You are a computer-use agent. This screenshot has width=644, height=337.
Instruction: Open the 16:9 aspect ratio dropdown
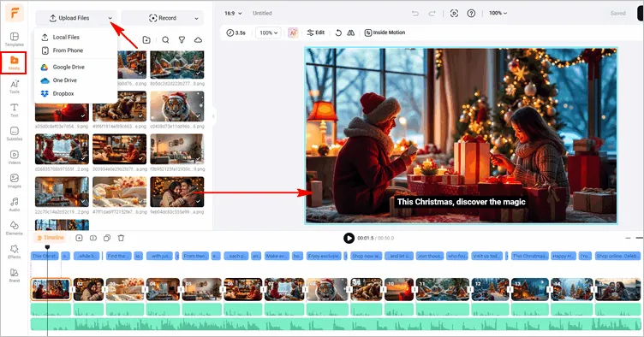click(233, 13)
